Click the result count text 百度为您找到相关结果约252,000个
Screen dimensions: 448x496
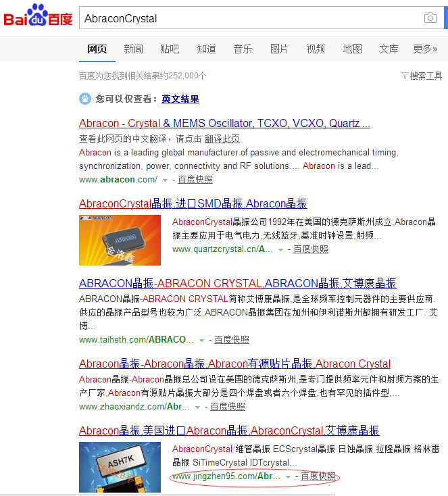143,76
